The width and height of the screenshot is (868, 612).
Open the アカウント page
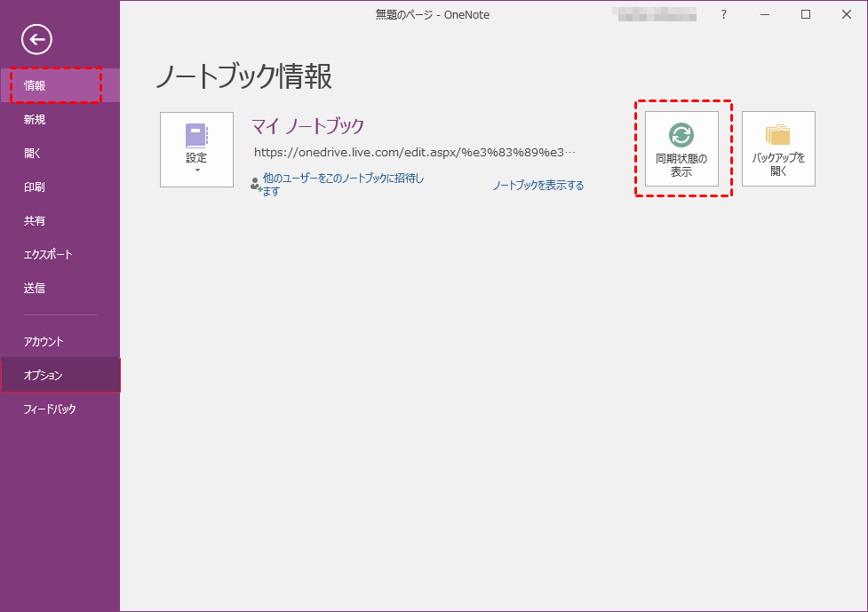(44, 342)
